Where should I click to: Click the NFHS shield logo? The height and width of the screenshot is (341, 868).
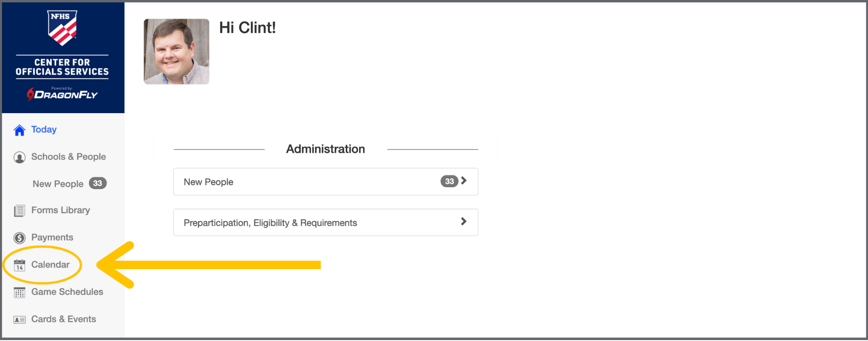62,28
